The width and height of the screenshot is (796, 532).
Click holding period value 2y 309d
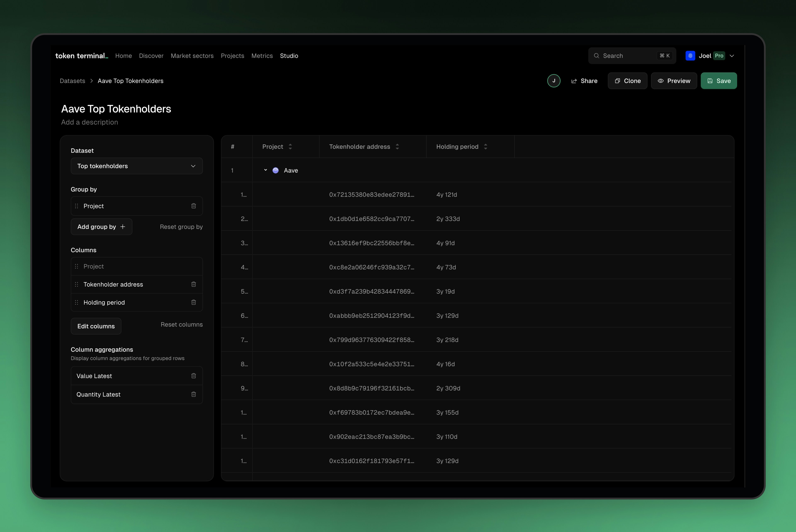coord(448,388)
